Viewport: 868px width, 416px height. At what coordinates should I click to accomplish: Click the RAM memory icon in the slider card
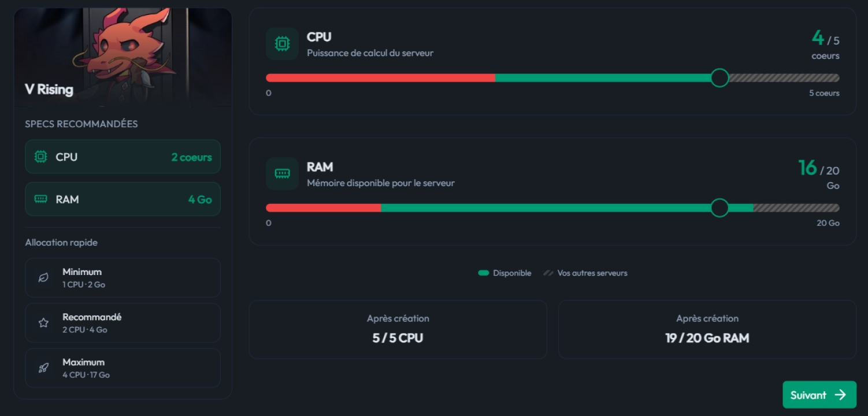tap(282, 174)
